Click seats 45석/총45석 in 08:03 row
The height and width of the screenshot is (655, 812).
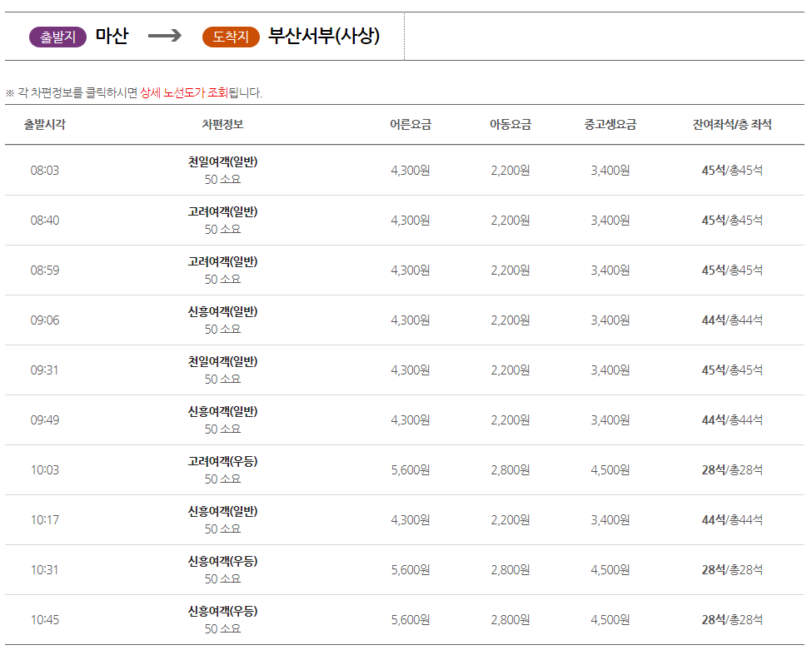point(732,171)
